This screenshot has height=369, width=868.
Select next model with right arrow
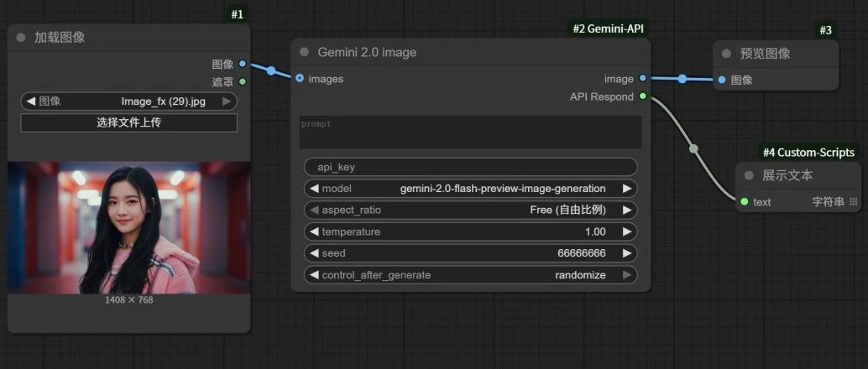(626, 189)
